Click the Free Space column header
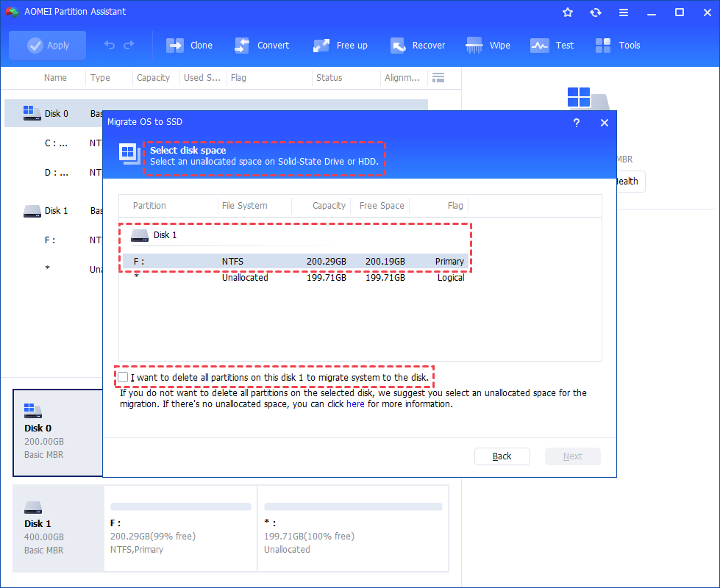 coord(382,206)
